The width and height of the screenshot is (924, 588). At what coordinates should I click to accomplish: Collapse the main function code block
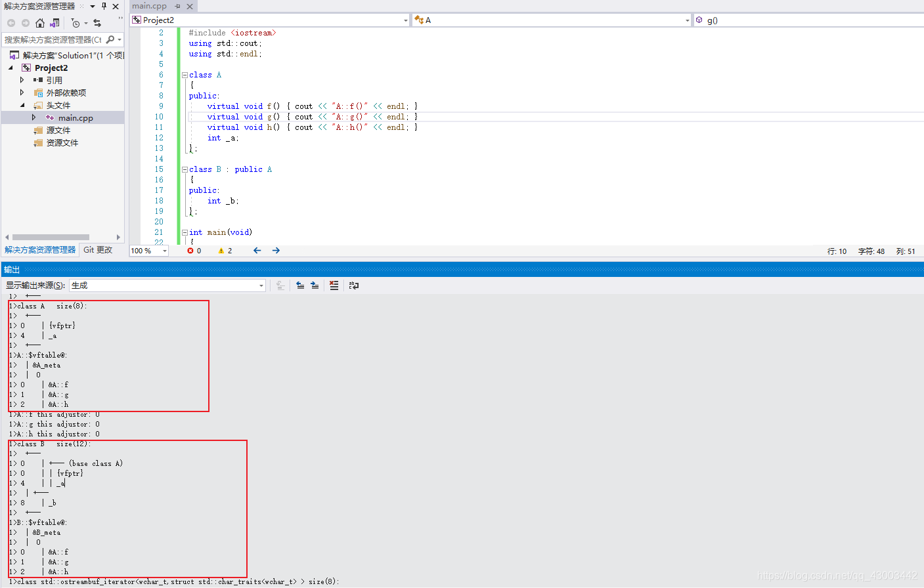185,232
